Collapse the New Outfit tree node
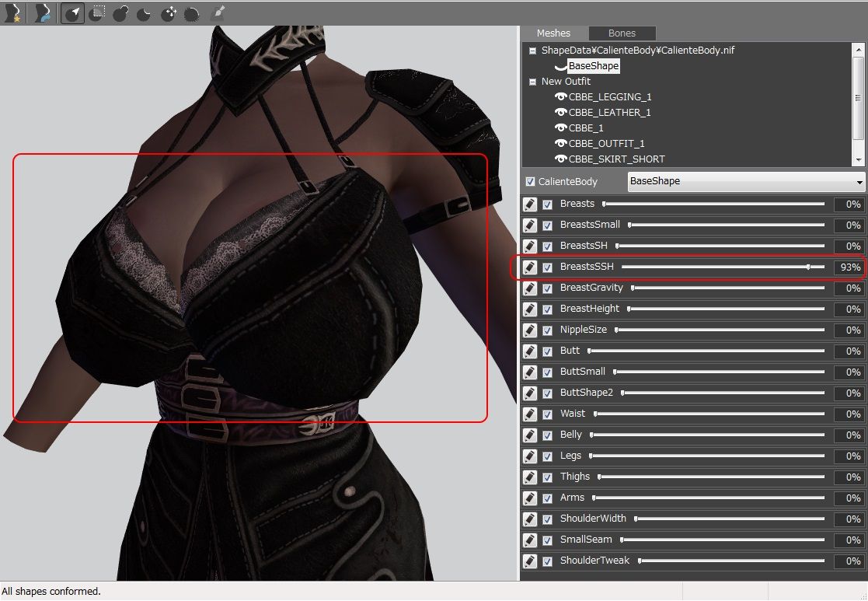868x601 pixels. (532, 82)
